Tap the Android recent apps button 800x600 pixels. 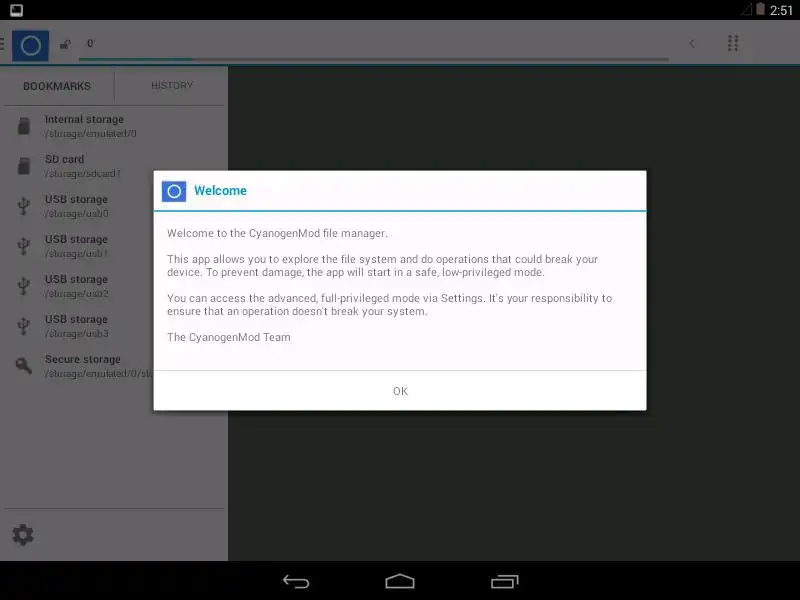pyautogui.click(x=505, y=582)
